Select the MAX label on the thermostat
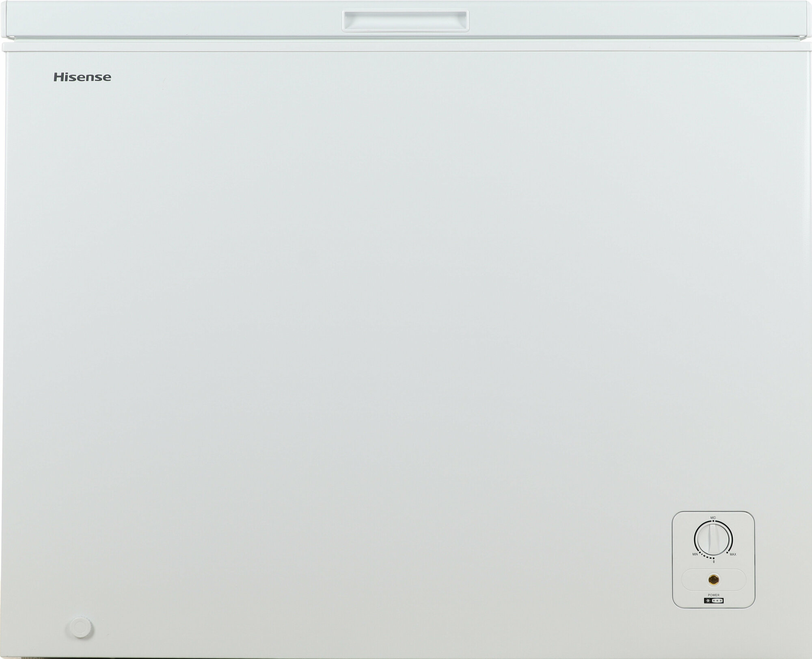This screenshot has height=659, width=812. coord(733,554)
